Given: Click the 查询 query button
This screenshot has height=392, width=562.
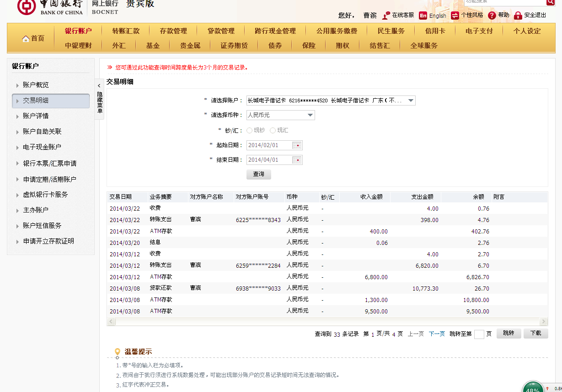Looking at the screenshot, I should (258, 174).
